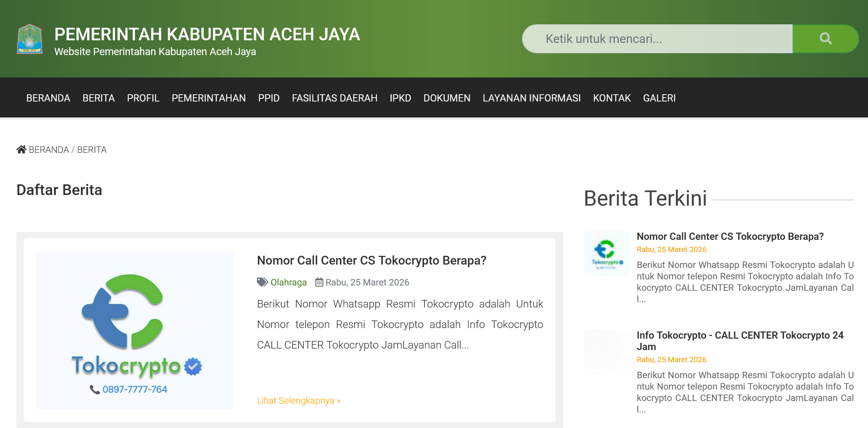This screenshot has width=868, height=428.
Task: Click the home icon in breadcrumb
Action: click(x=21, y=149)
